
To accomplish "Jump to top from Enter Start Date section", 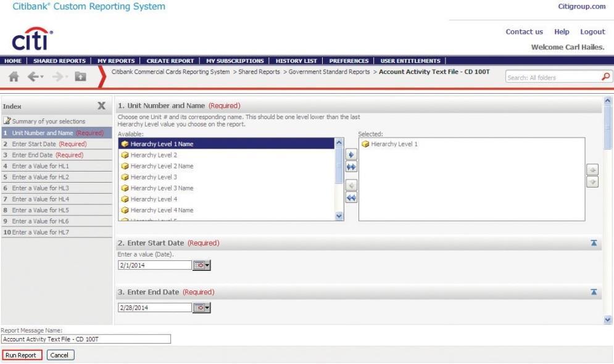I will coord(594,242).
